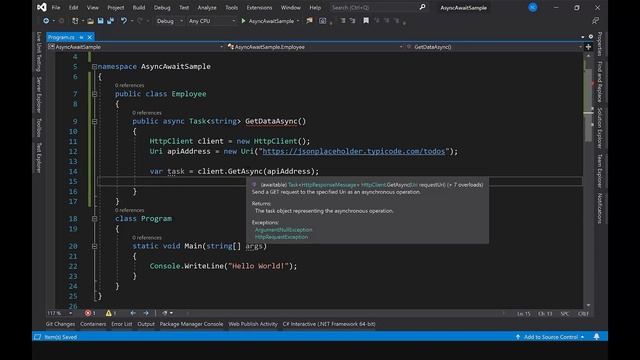Open the Project menu
The height and width of the screenshot is (360, 640).
[x=116, y=7]
